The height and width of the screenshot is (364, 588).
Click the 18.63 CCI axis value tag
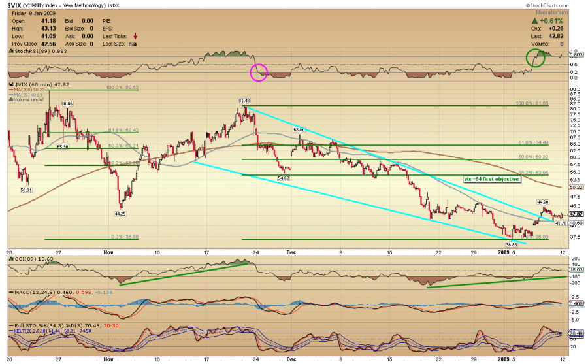576,269
